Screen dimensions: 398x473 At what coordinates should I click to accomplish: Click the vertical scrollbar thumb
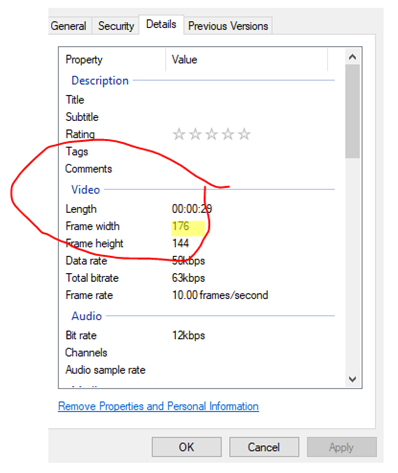click(x=352, y=111)
